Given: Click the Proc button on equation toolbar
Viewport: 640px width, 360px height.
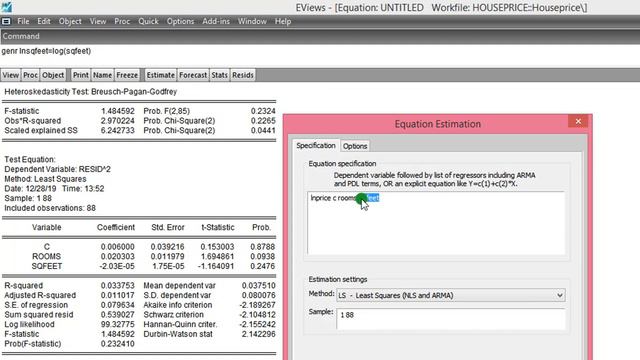Looking at the screenshot, I should (x=30, y=75).
